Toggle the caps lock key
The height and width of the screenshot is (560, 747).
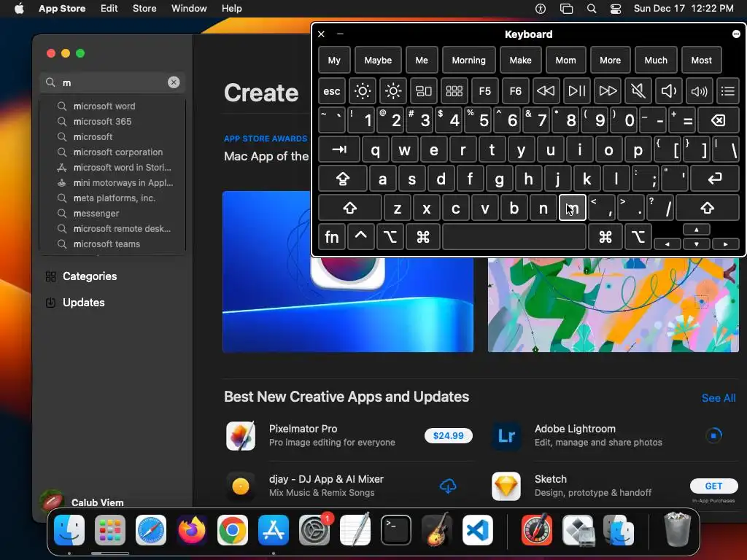[x=343, y=179]
